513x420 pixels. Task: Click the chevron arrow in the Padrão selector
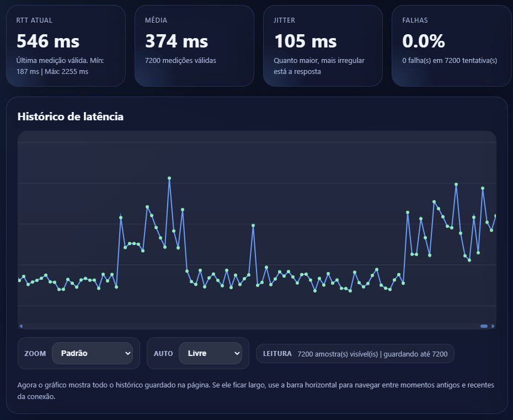tap(128, 353)
